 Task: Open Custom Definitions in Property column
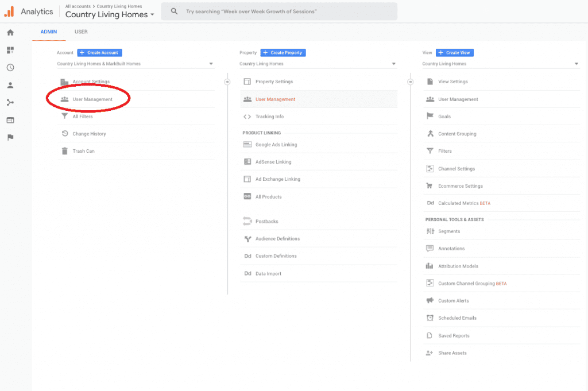point(318,256)
